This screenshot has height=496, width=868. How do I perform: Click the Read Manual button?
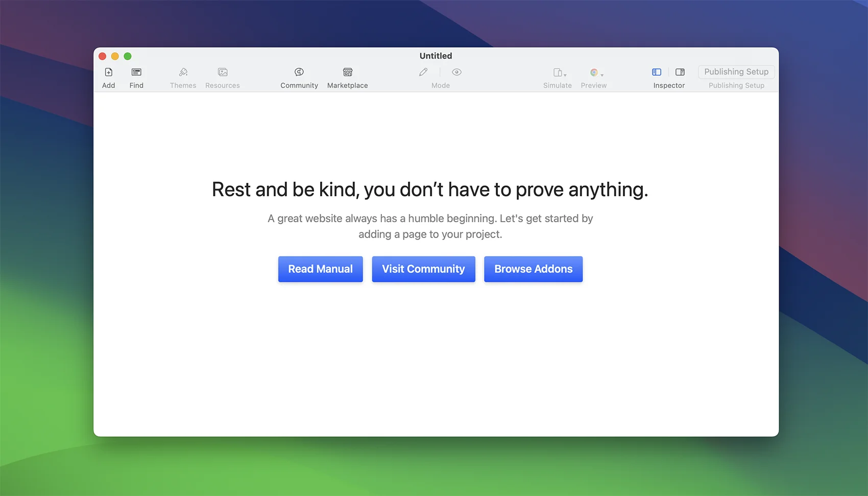pyautogui.click(x=321, y=269)
